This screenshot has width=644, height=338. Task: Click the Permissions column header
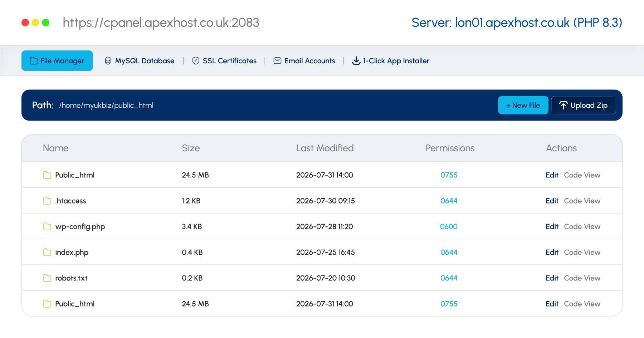450,148
